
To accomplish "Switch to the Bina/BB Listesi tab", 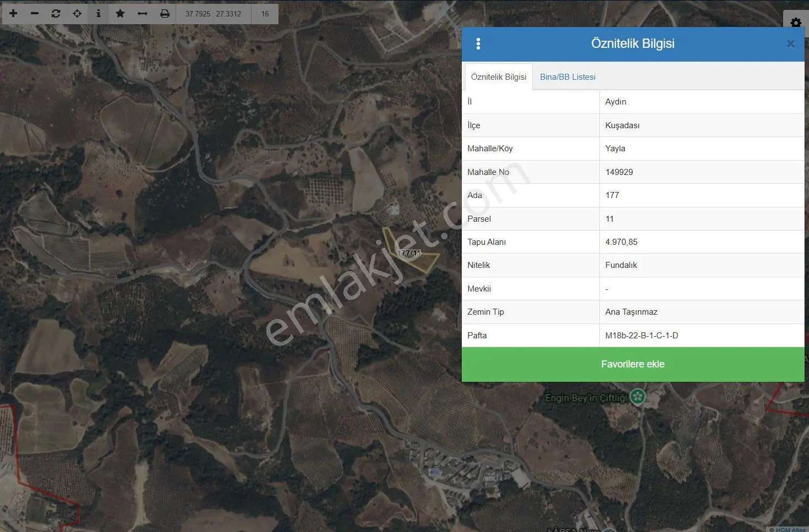I will (567, 77).
